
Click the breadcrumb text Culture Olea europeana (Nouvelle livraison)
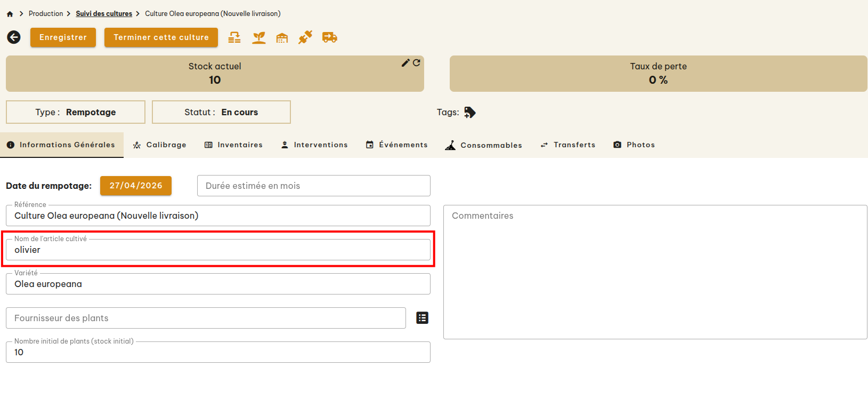click(x=213, y=14)
